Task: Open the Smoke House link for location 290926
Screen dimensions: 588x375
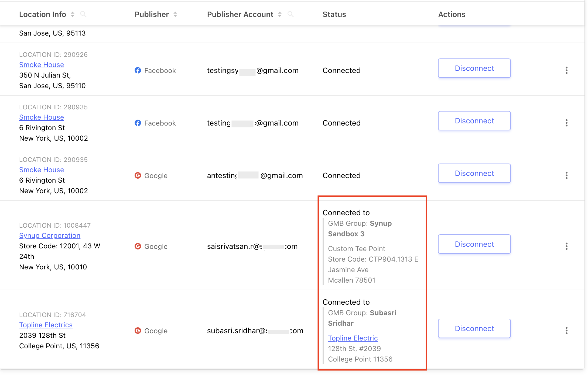Action: [x=42, y=65]
